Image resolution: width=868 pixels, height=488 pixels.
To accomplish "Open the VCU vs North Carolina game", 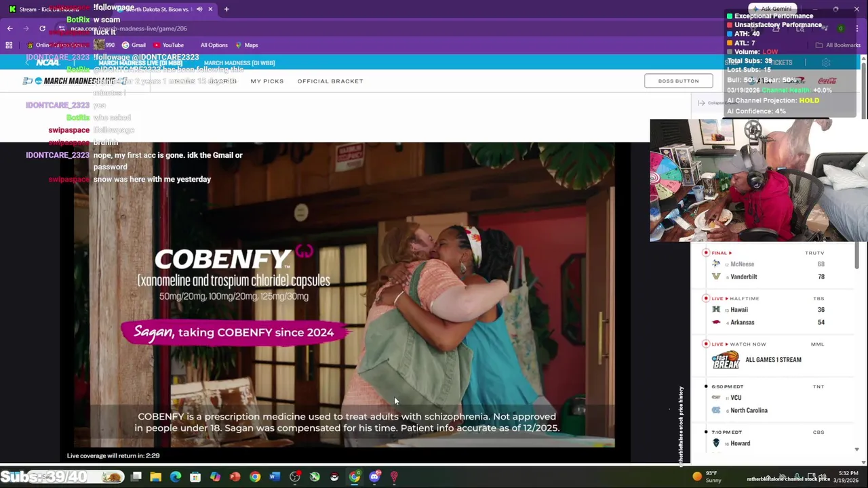I will point(771,400).
